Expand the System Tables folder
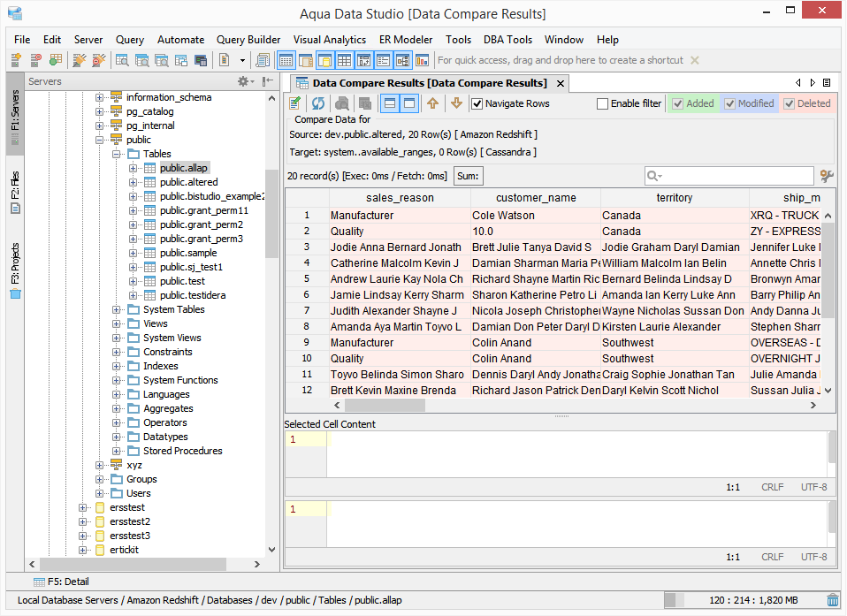The height and width of the screenshot is (616, 847). tap(117, 309)
